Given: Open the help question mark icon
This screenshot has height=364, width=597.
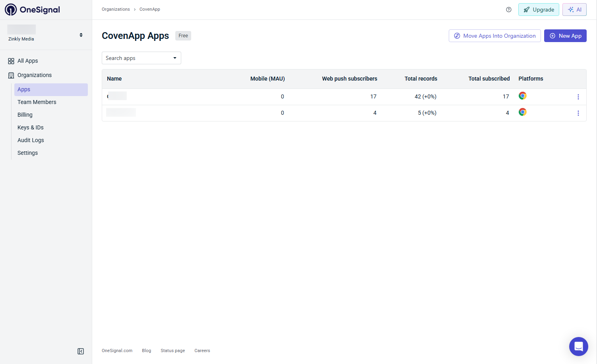Looking at the screenshot, I should (x=509, y=10).
